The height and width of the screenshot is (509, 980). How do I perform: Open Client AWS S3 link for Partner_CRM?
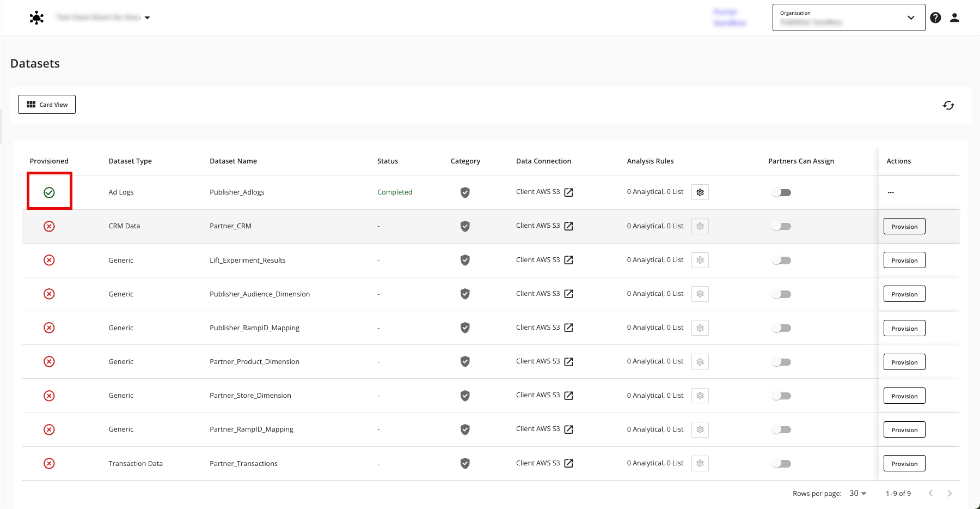(568, 226)
